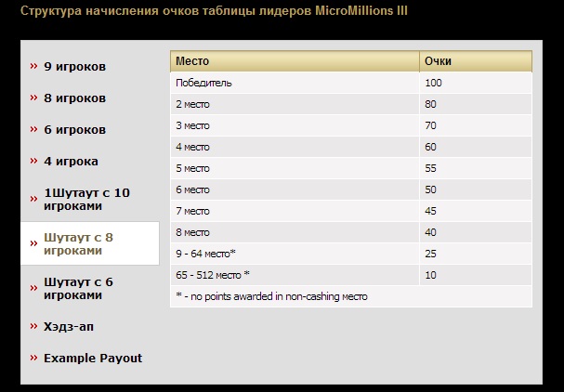Click the 'no points awarded' footnote
Screen dimensions: 564x392
point(271,296)
